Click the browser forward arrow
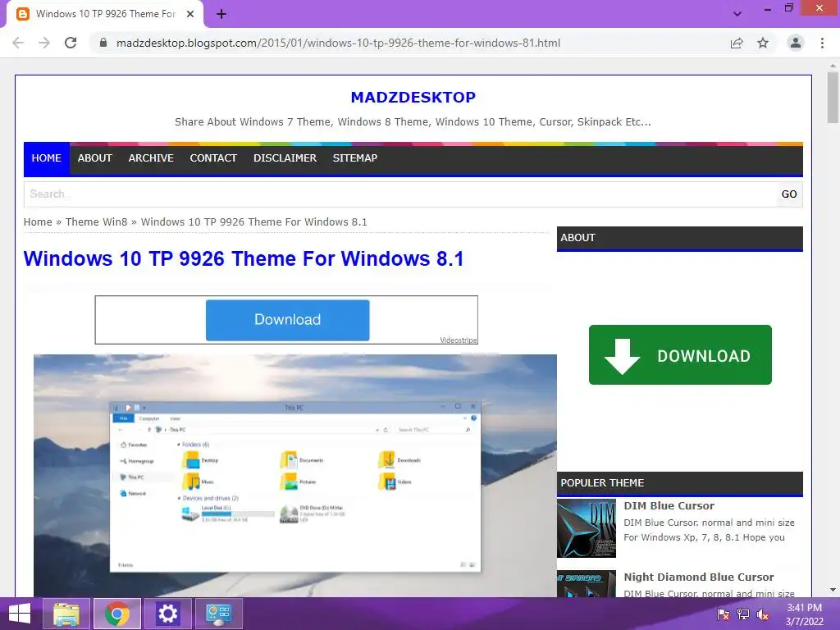 (44, 43)
